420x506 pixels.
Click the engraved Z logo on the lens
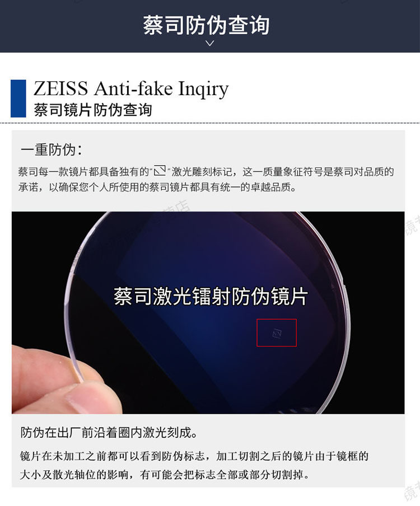click(x=277, y=333)
